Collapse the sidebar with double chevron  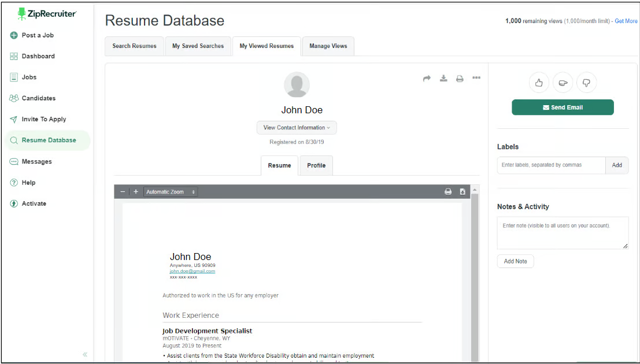pyautogui.click(x=85, y=354)
